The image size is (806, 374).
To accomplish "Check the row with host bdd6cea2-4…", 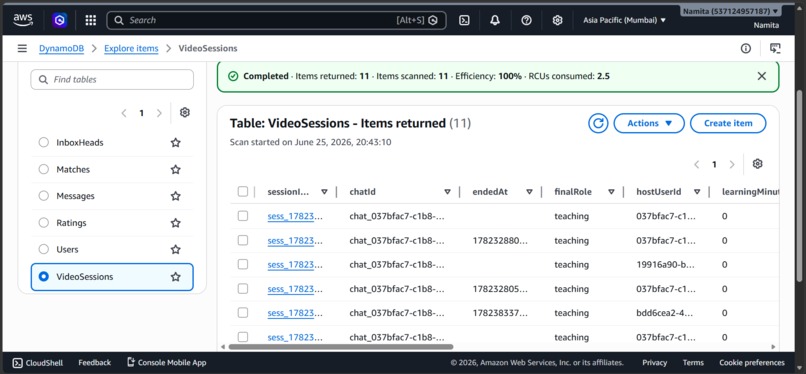I will click(243, 313).
